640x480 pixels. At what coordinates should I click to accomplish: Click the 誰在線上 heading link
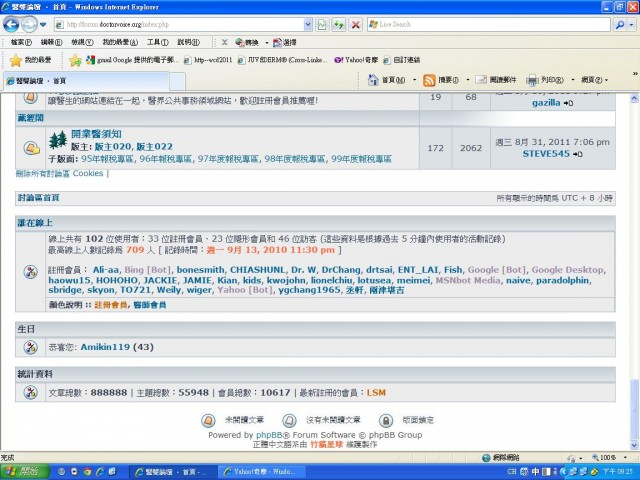pos(35,223)
